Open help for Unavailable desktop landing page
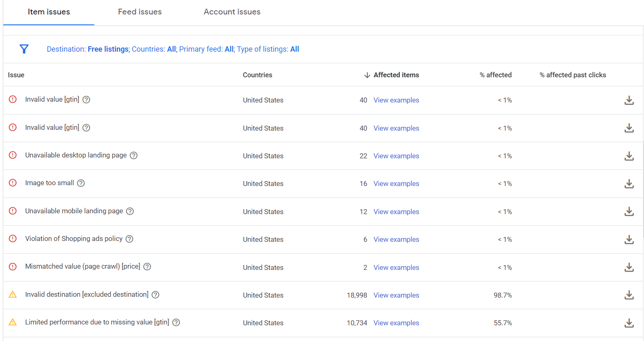The width and height of the screenshot is (644, 341). coord(134,155)
